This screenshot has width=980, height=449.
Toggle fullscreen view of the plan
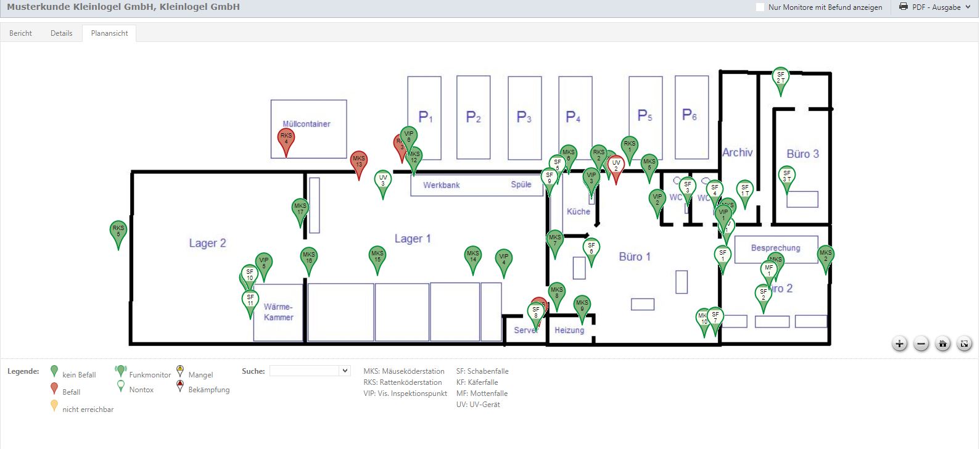click(x=965, y=344)
